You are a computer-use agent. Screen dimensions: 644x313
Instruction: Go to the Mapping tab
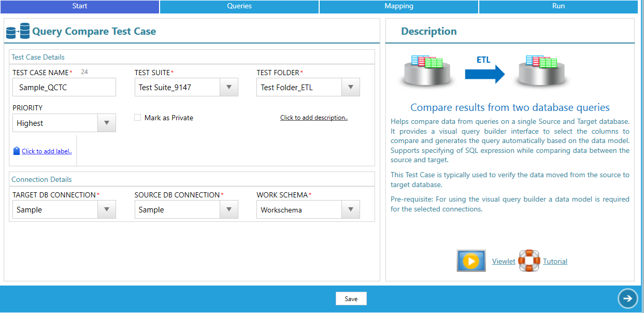point(399,6)
